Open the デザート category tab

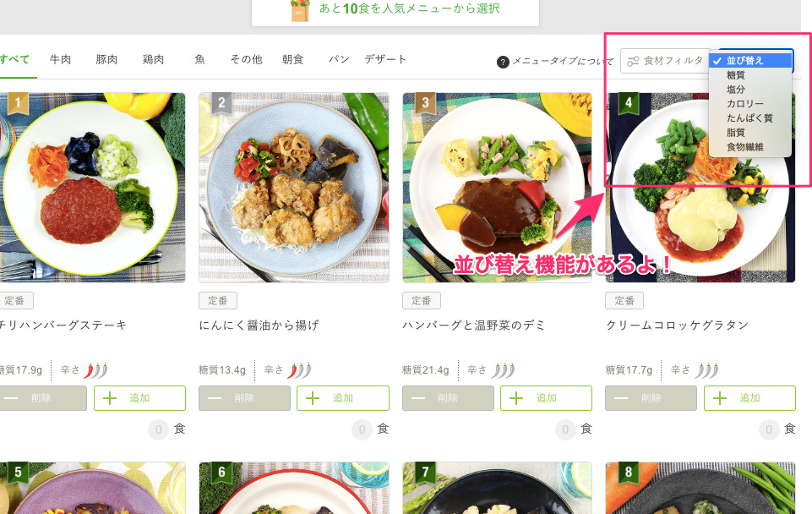click(x=384, y=59)
